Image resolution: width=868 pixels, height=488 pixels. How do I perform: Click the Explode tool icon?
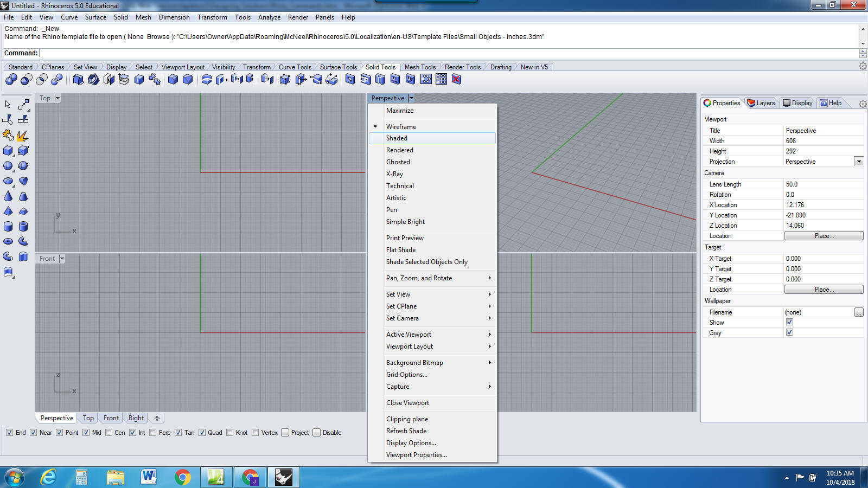23,136
